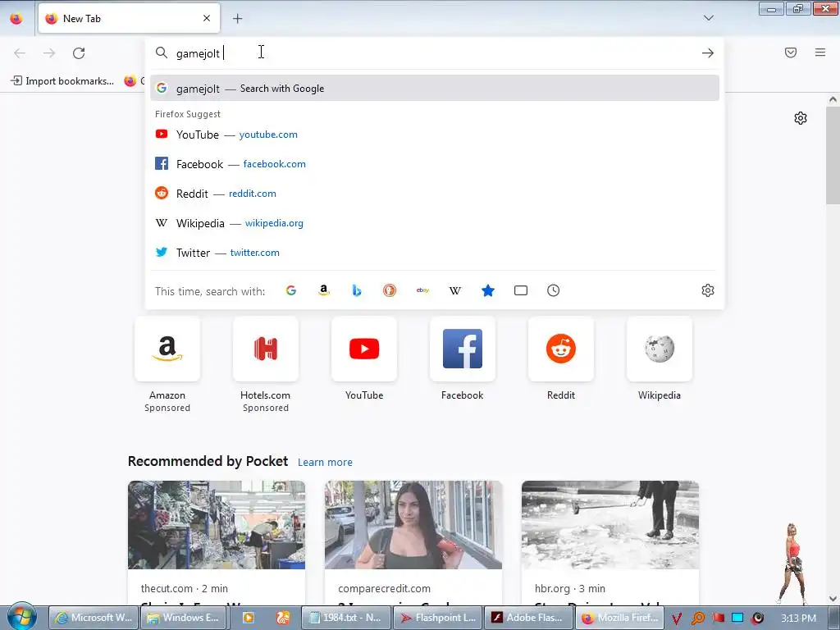The height and width of the screenshot is (630, 840).
Task: Open the media player taskbar icon
Action: (x=248, y=619)
